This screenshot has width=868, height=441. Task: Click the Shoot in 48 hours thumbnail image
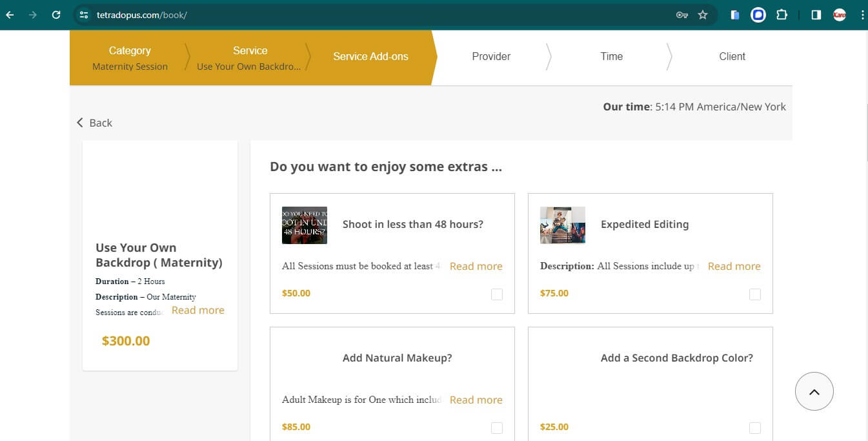304,225
